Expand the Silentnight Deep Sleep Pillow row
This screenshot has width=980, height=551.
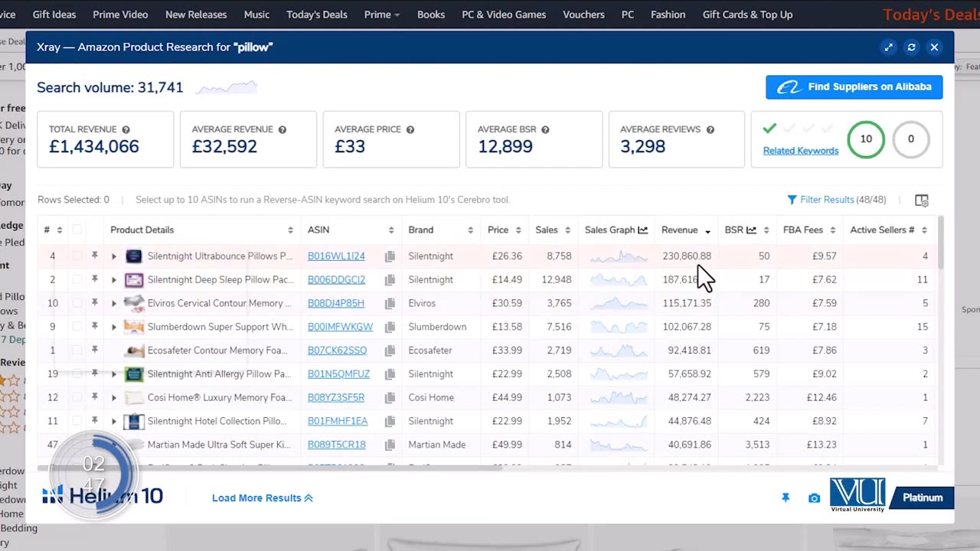pyautogui.click(x=114, y=280)
